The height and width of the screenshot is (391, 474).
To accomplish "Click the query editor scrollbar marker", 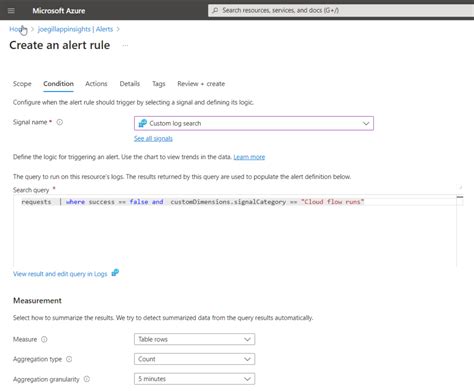I will click(x=460, y=197).
